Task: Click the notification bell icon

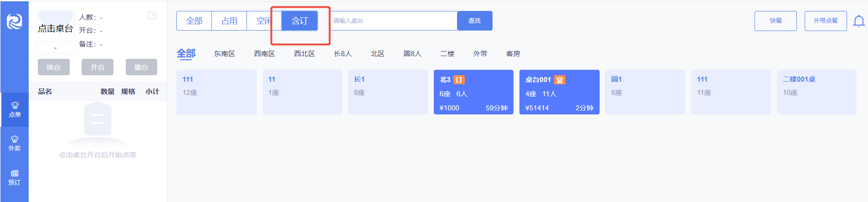Action: 858,21
